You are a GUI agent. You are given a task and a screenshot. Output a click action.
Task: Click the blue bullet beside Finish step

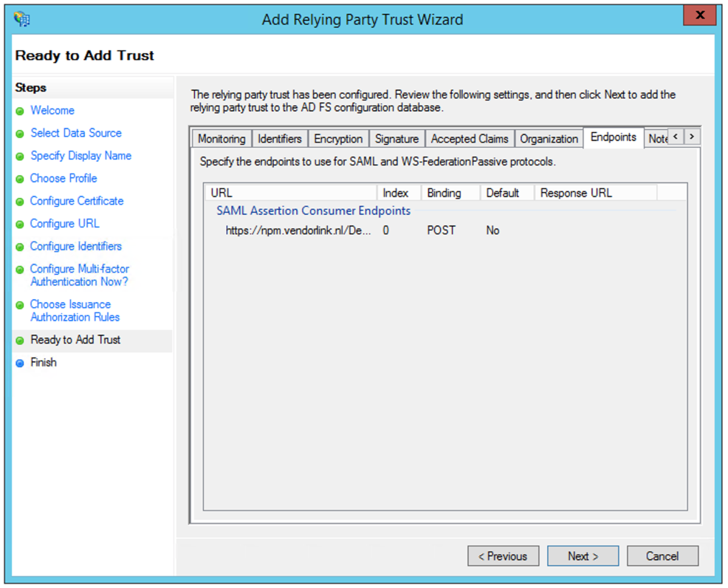(20, 363)
